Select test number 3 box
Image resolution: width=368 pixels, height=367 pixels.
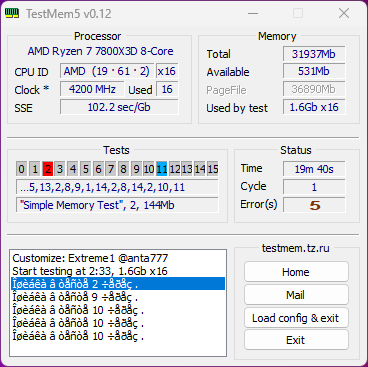coord(60,169)
